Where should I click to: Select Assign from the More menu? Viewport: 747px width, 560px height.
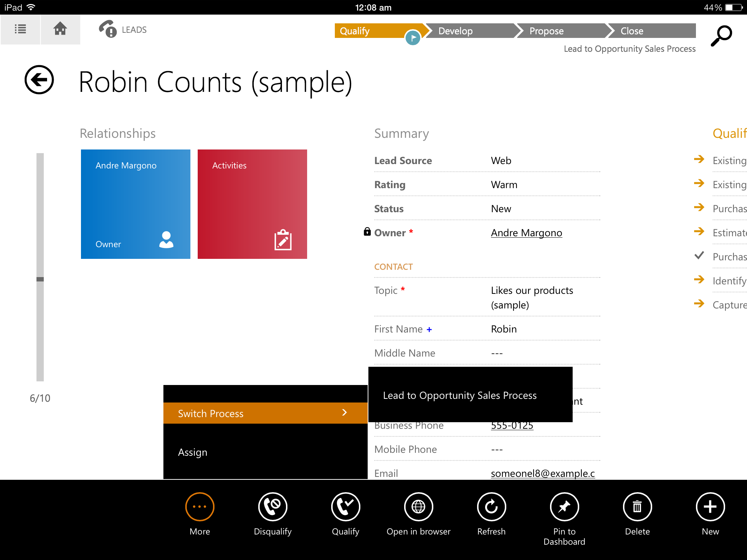[x=193, y=452]
